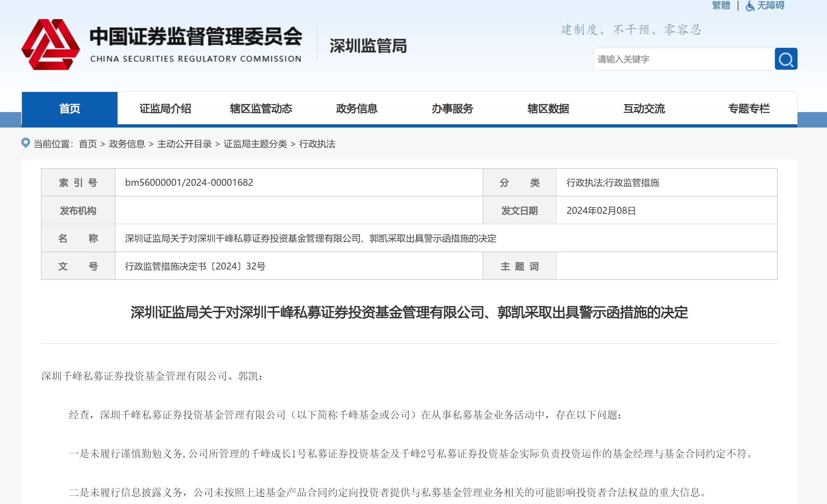
Task: Click the date 2024年02月08日
Action: tap(601, 211)
